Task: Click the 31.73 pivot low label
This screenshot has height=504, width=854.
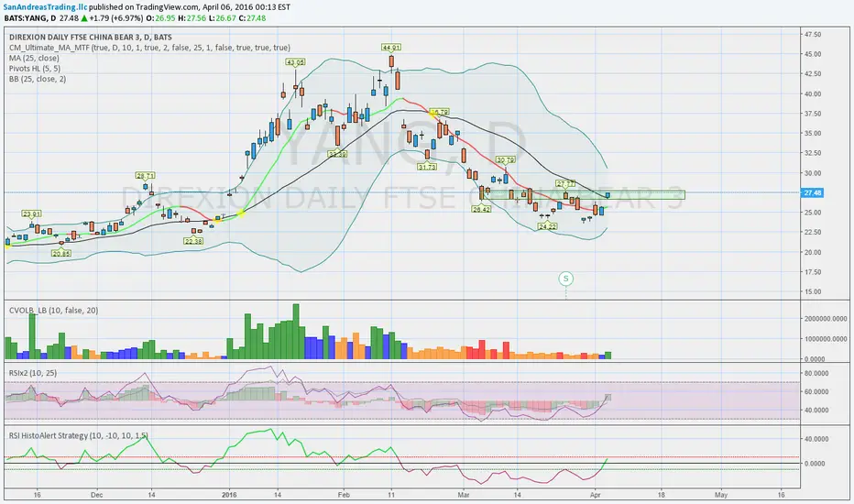Action: point(427,167)
